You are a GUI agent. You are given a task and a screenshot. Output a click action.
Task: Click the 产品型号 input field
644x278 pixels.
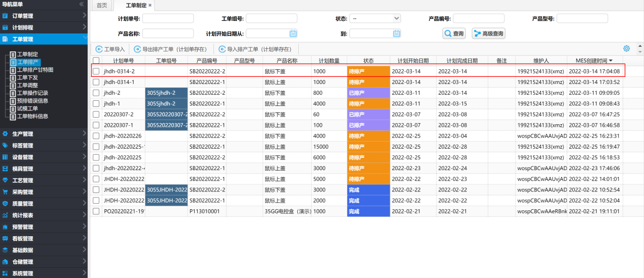click(x=582, y=18)
